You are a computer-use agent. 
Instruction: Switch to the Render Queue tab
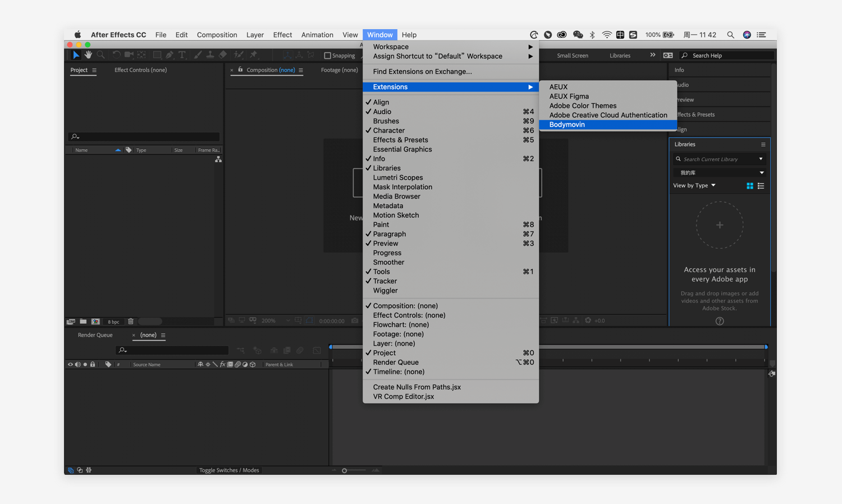pos(95,335)
